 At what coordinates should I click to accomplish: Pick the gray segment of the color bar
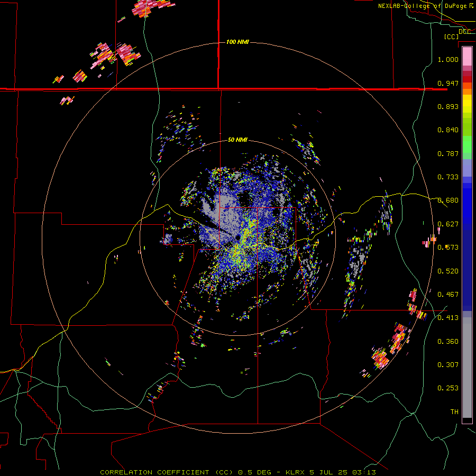pyautogui.click(x=467, y=368)
